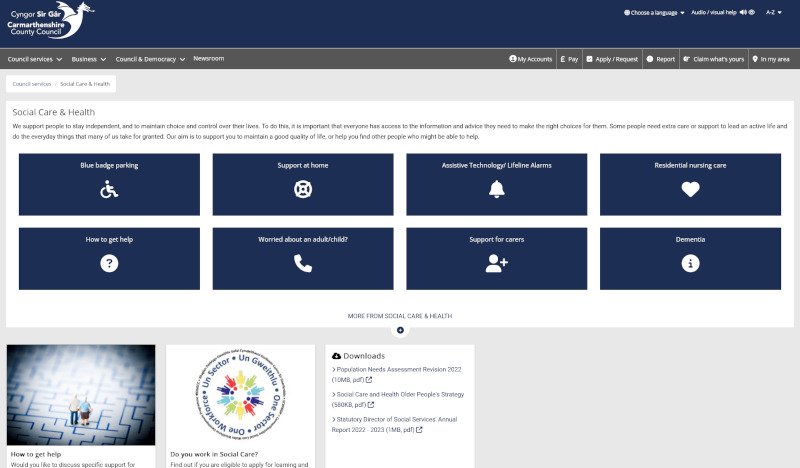Click the One Sector One Workforce logo image
Viewport: 800px width, 468px height.
[x=240, y=395]
